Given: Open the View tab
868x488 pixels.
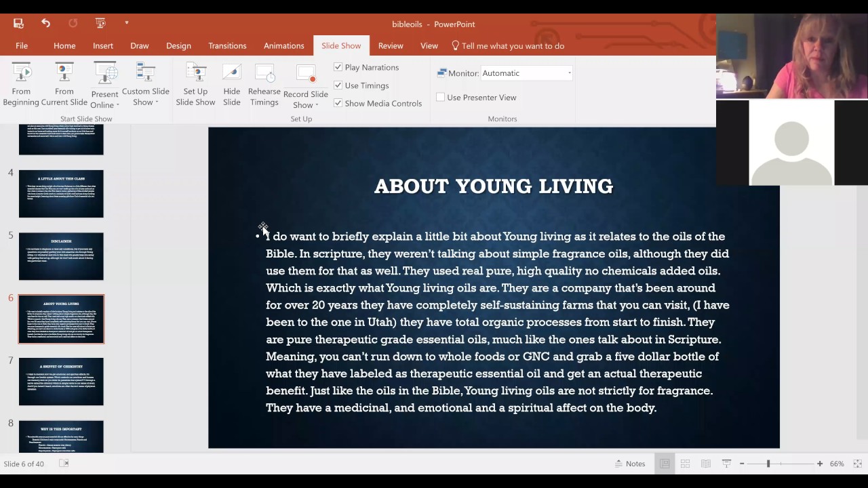Looking at the screenshot, I should [x=429, y=45].
